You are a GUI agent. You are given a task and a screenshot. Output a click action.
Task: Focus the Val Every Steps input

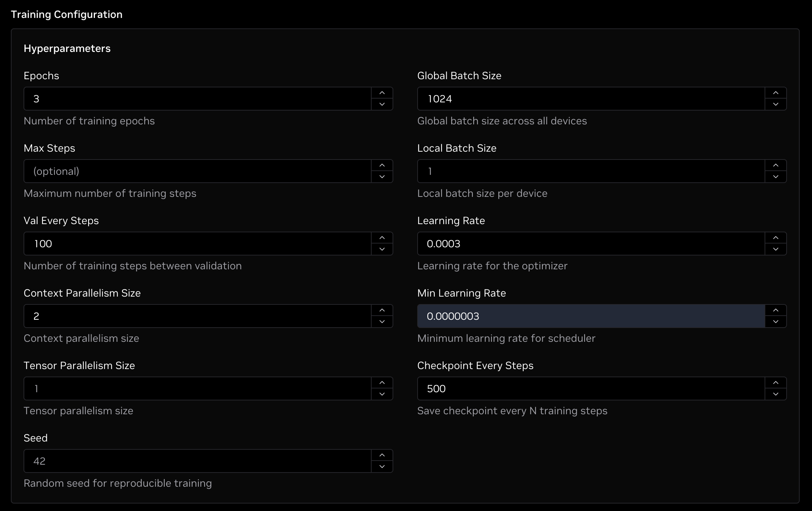pos(197,244)
